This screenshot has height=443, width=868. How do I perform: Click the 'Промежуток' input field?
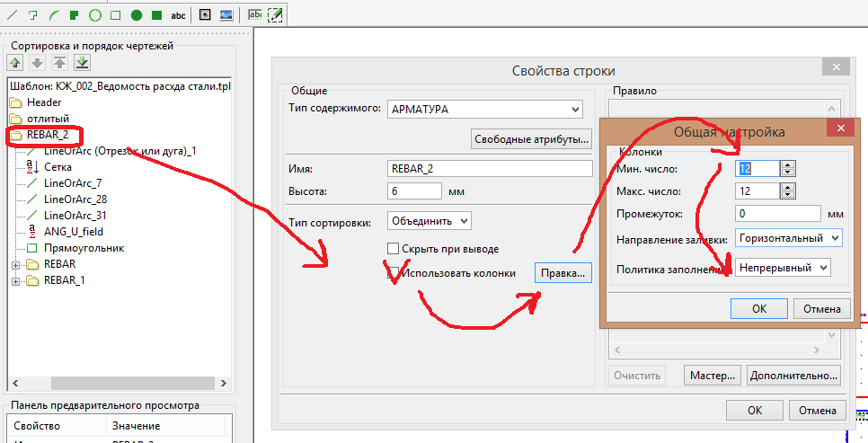click(x=777, y=214)
